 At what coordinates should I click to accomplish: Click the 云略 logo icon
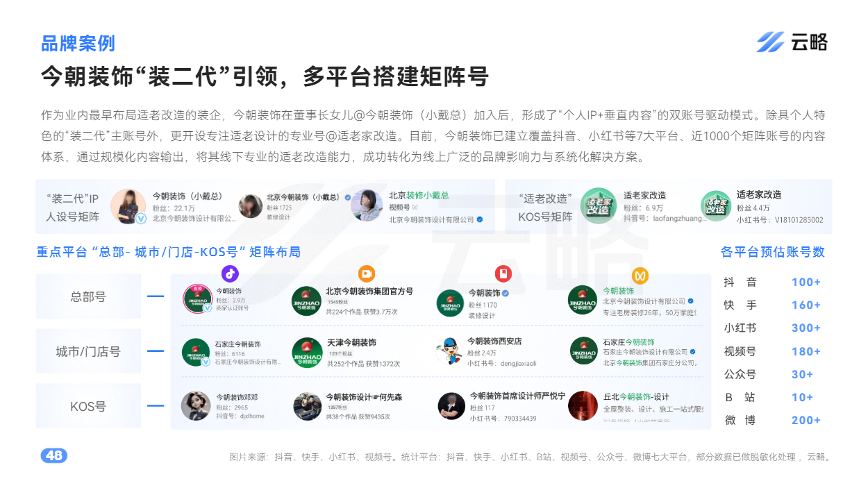click(770, 42)
